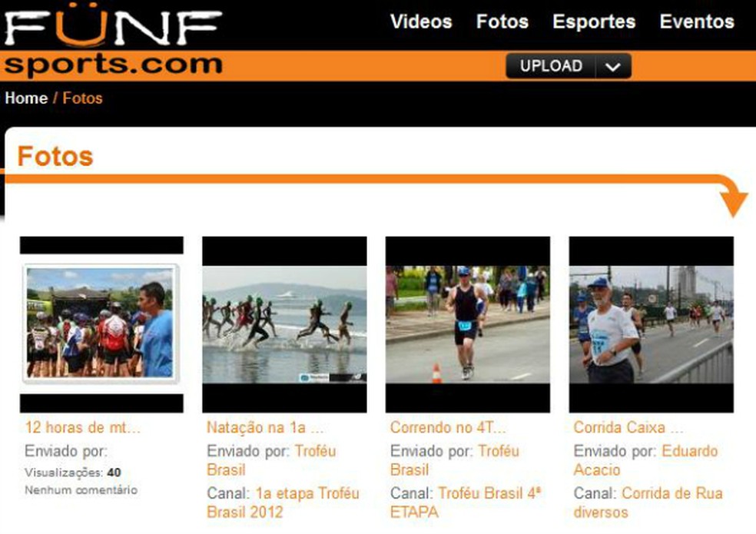Image resolution: width=756 pixels, height=534 pixels.
Task: Click the UPLOAD button
Action: pyautogui.click(x=552, y=67)
